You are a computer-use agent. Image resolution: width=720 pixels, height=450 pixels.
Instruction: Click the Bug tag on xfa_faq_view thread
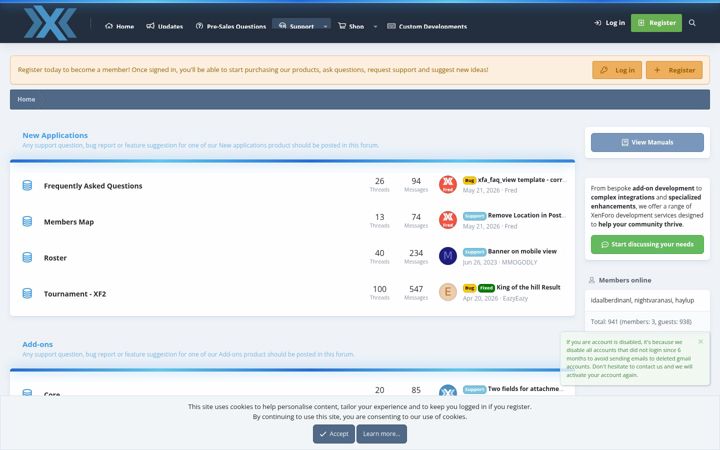click(x=469, y=180)
